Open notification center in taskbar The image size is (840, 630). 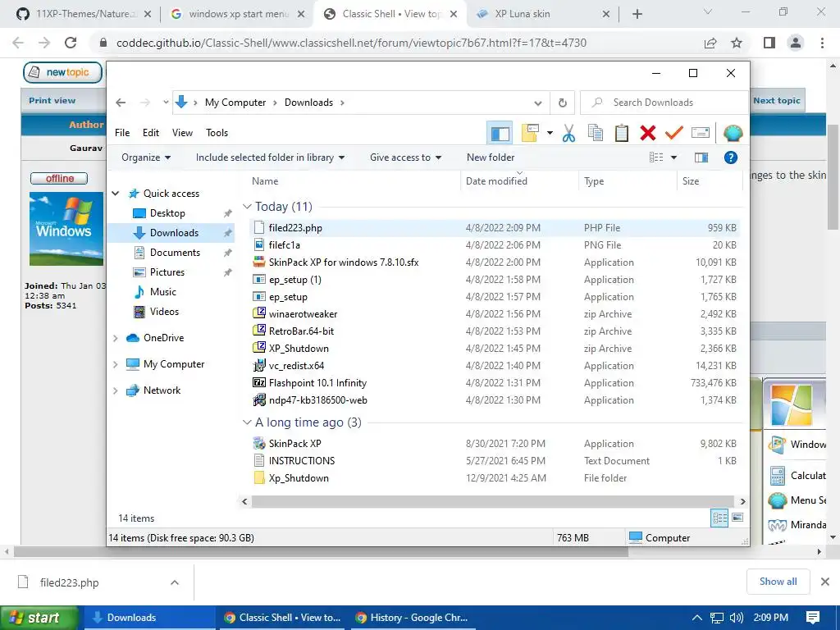[x=813, y=618]
